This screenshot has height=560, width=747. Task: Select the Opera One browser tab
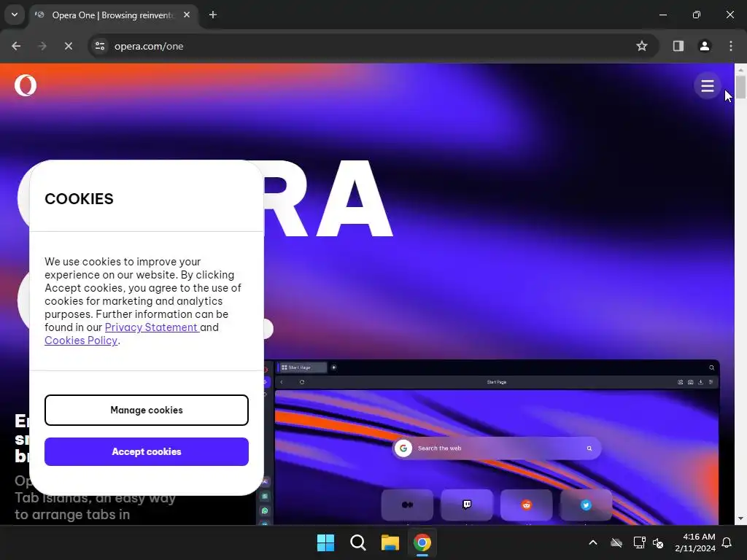(112, 15)
